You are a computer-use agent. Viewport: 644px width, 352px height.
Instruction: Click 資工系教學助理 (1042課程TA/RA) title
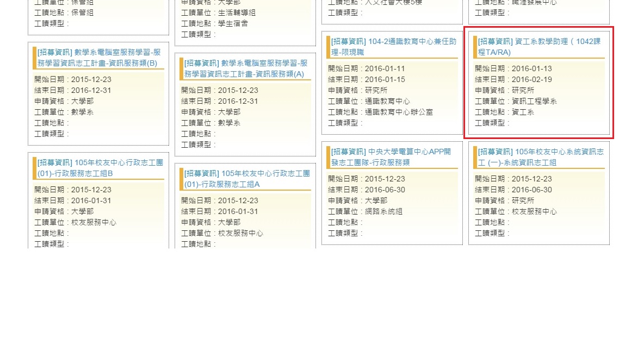[539, 47]
